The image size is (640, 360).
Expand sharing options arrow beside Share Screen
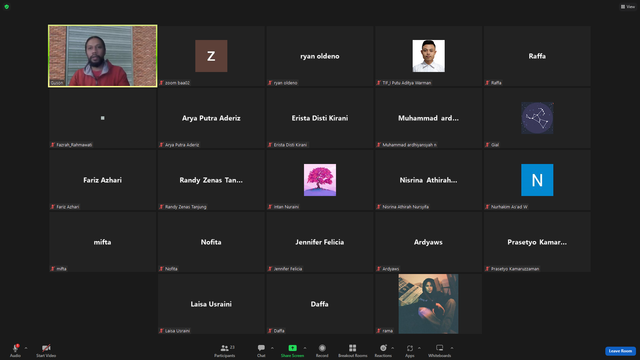coord(305,348)
